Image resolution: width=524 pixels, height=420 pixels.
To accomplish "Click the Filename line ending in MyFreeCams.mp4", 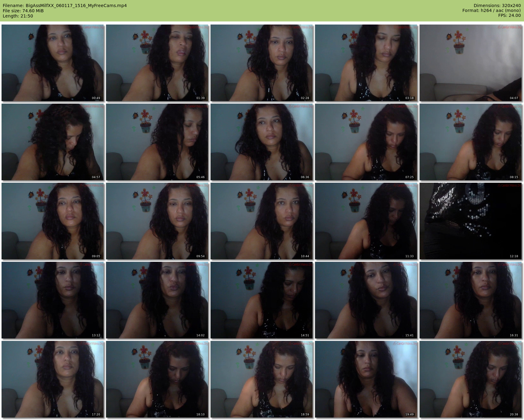I will click(65, 6).
